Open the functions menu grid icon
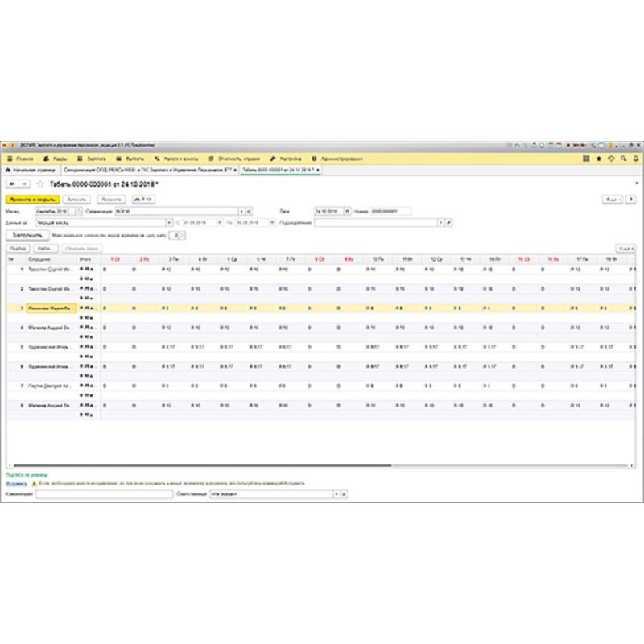 tap(586, 159)
